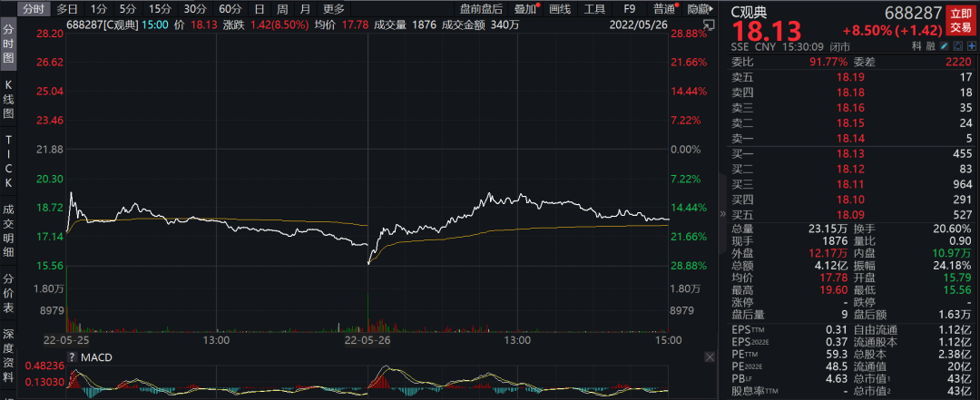Toggle the 叠加 overlay option
This screenshot has height=400, width=980.
[x=524, y=8]
